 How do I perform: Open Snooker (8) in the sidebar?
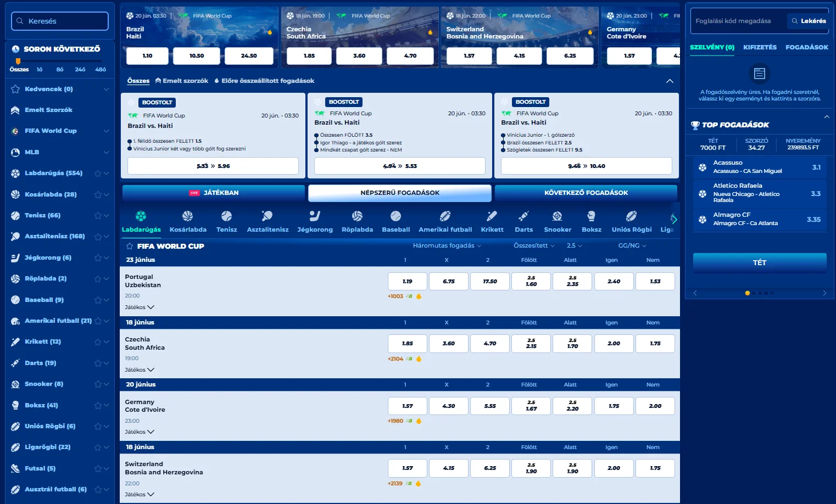[44, 384]
